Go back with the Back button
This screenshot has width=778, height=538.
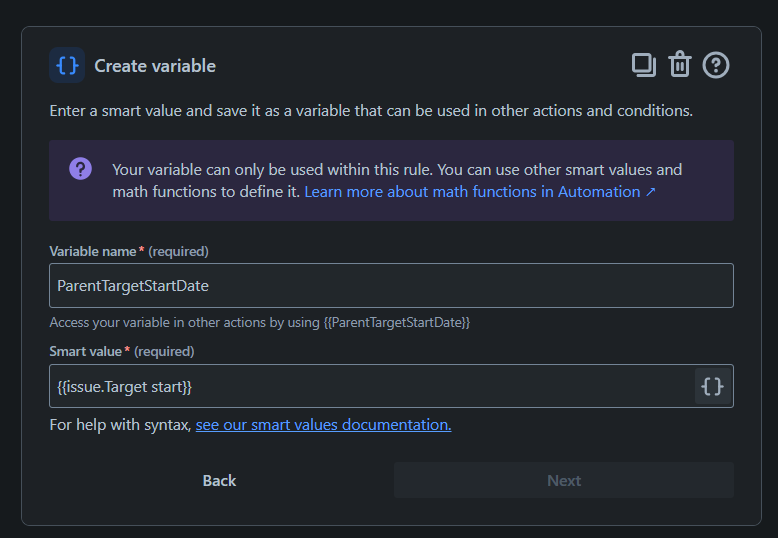tap(219, 481)
